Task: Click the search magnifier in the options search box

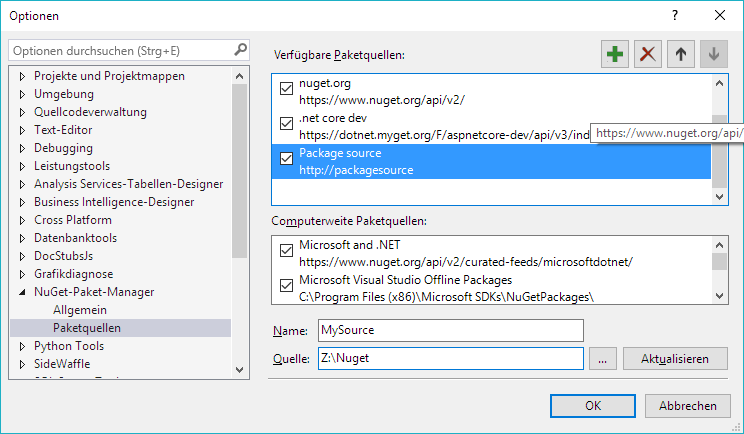Action: [240, 49]
